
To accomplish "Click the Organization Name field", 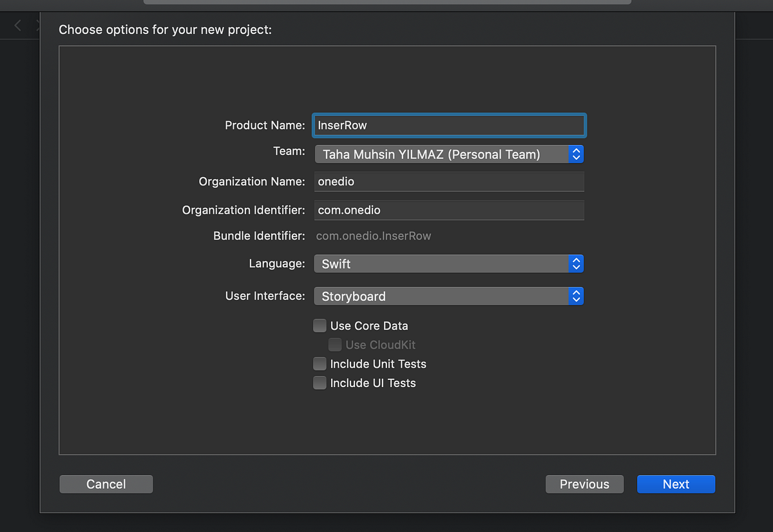I will pyautogui.click(x=449, y=181).
